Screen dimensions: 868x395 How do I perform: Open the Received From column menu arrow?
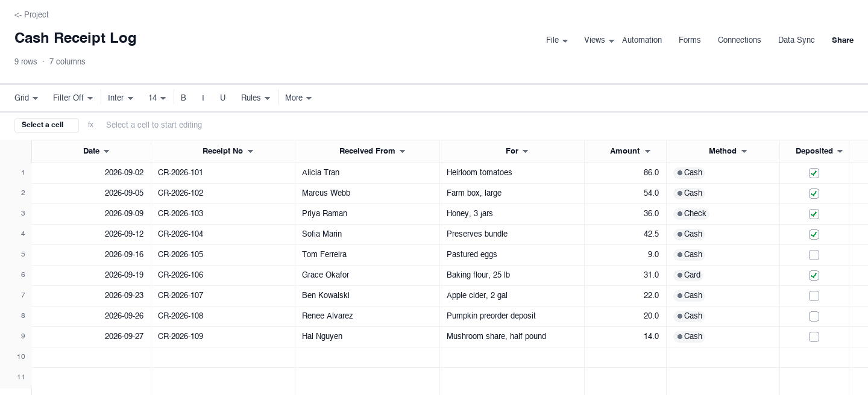coord(402,151)
